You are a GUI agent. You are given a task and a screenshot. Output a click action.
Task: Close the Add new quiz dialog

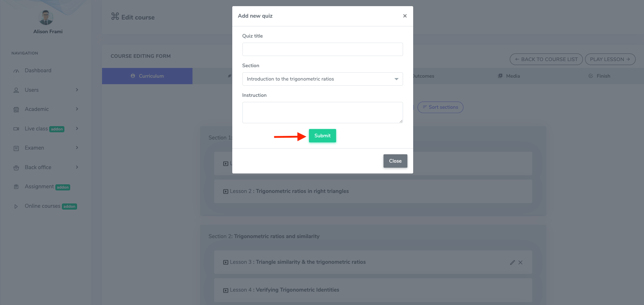[x=405, y=16]
